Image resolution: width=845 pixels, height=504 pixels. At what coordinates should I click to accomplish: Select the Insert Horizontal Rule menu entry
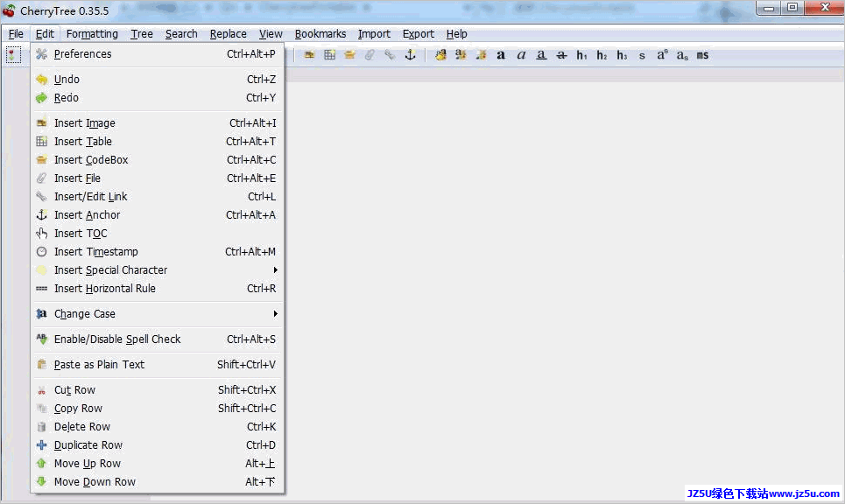click(x=157, y=288)
